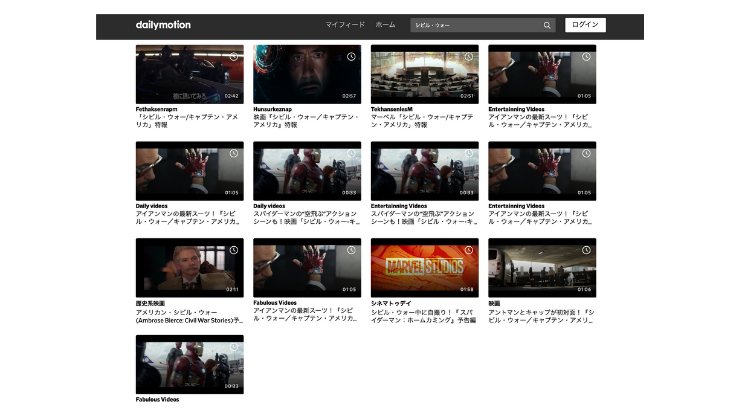Save TekhansenlesM video with clock icon
740x416 pixels.
click(469, 56)
